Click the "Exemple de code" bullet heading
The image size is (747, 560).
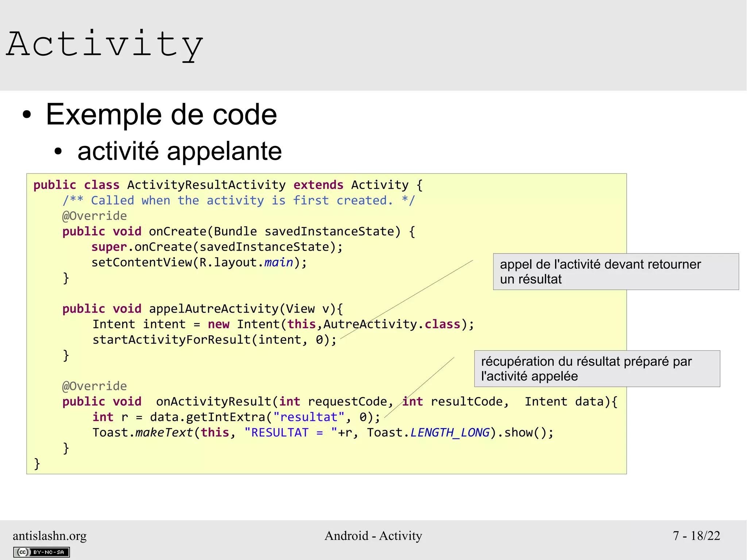point(161,115)
